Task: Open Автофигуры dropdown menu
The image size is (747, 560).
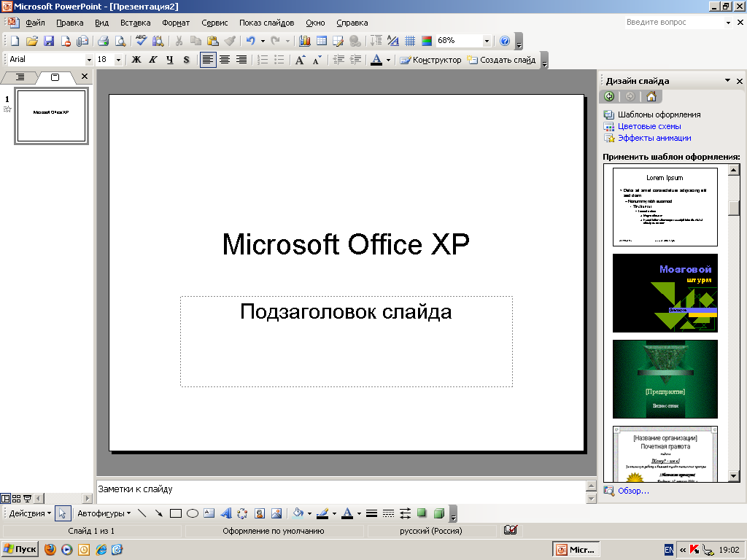Action: pyautogui.click(x=104, y=513)
